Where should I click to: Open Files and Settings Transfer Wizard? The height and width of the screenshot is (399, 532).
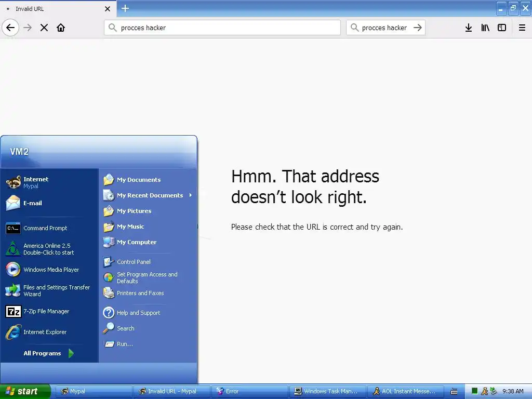(49, 290)
